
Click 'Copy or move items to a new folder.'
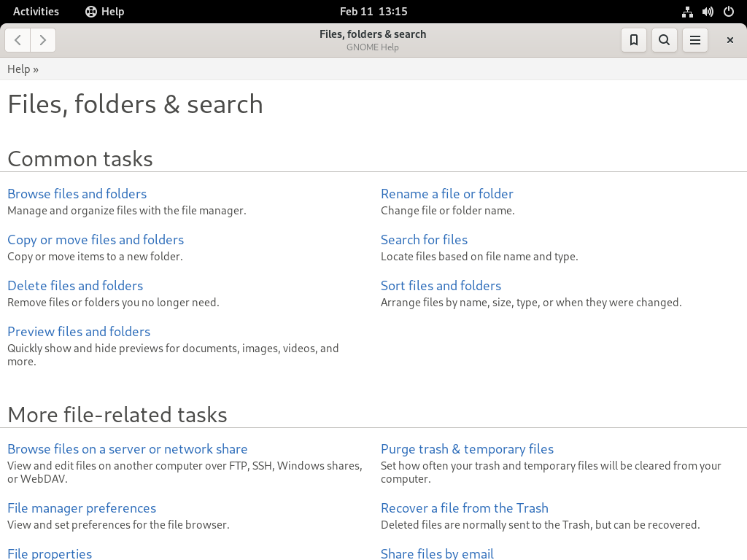pos(95,257)
